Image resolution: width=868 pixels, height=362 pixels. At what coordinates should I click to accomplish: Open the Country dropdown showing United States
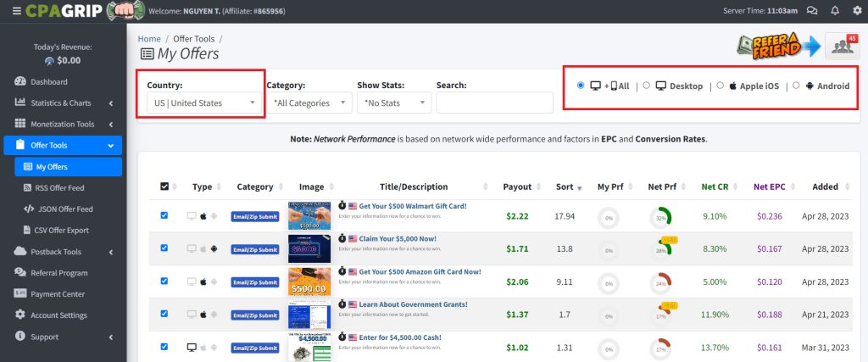click(x=201, y=103)
